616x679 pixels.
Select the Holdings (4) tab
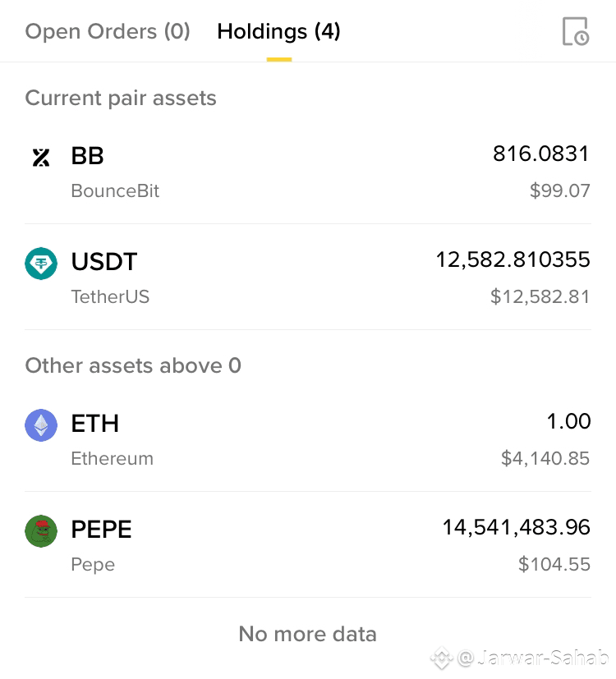tap(279, 32)
